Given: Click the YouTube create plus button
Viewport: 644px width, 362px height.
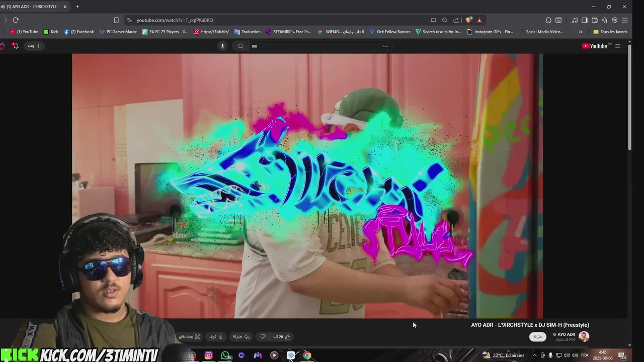Looking at the screenshot, I should click(x=35, y=46).
